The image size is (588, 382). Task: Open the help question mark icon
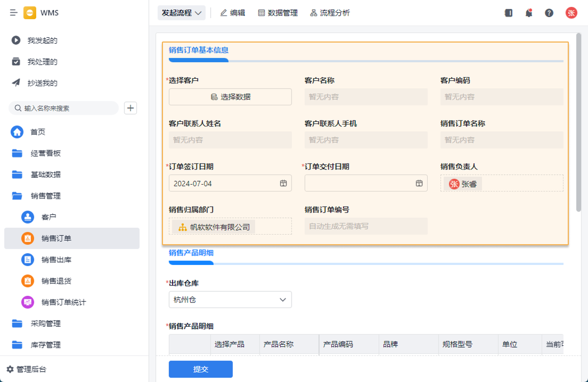[549, 13]
